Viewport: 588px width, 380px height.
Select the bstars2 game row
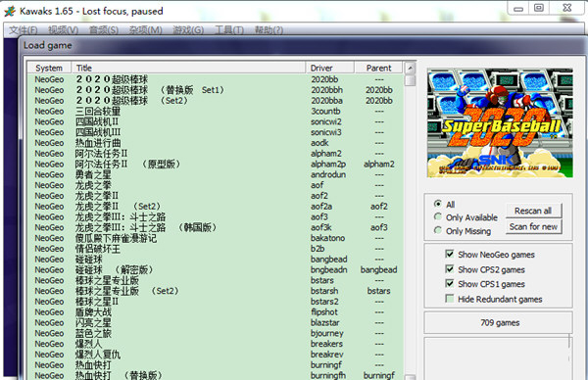(216, 302)
